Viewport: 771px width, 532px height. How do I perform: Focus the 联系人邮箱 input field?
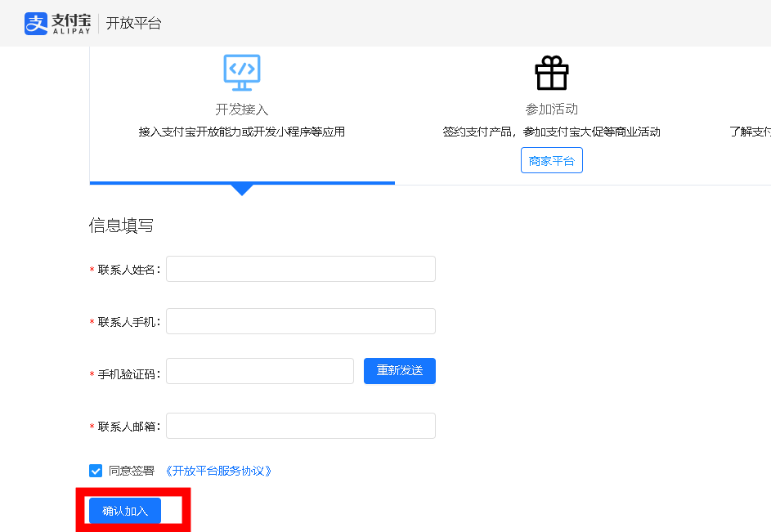click(300, 426)
